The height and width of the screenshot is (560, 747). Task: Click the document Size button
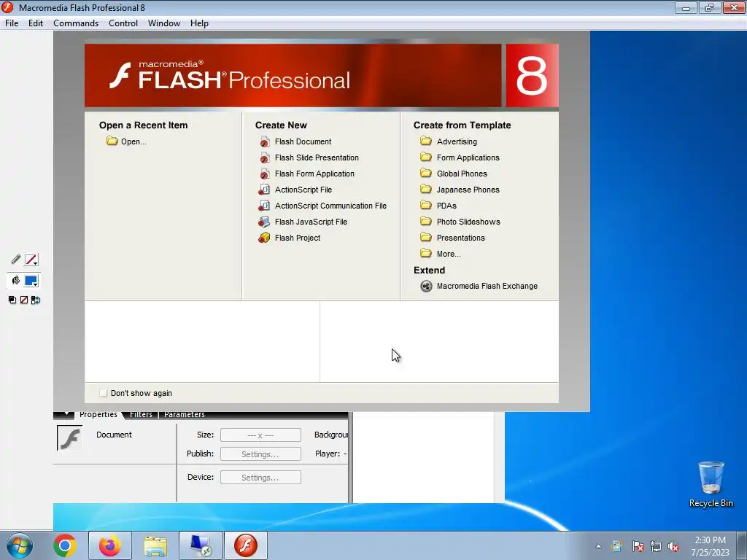click(x=260, y=435)
